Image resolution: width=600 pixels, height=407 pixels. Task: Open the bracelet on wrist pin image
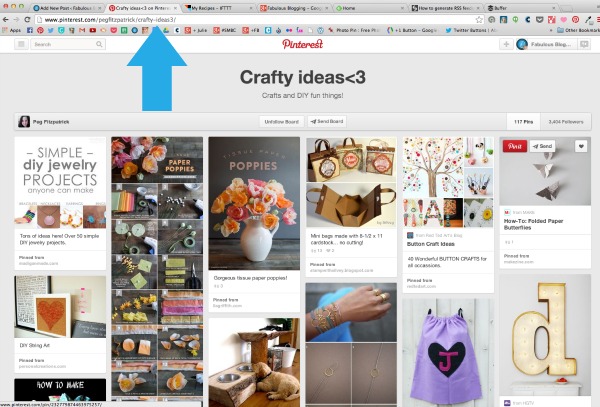(351, 312)
